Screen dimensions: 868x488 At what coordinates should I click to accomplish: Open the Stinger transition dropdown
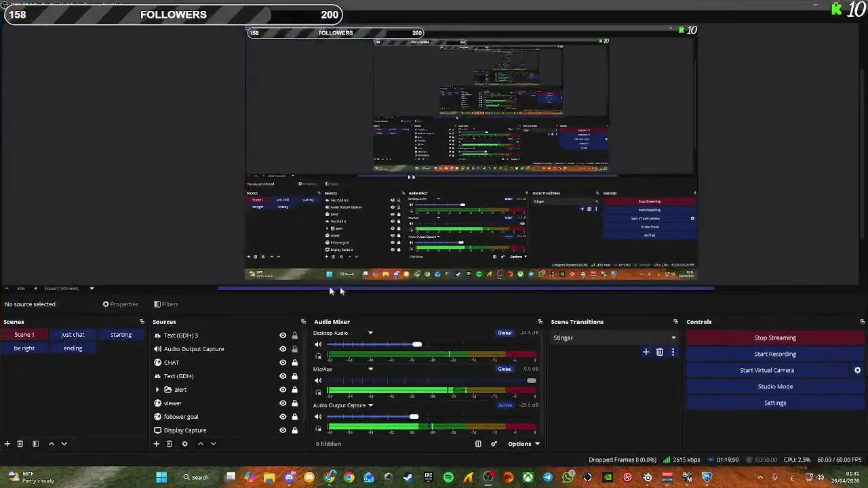click(x=614, y=338)
